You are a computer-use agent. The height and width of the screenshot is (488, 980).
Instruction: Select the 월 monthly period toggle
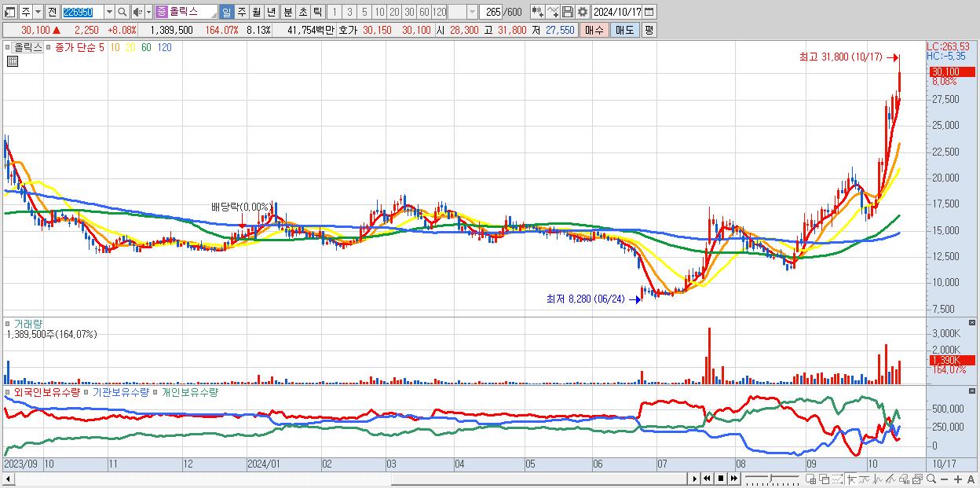point(256,12)
